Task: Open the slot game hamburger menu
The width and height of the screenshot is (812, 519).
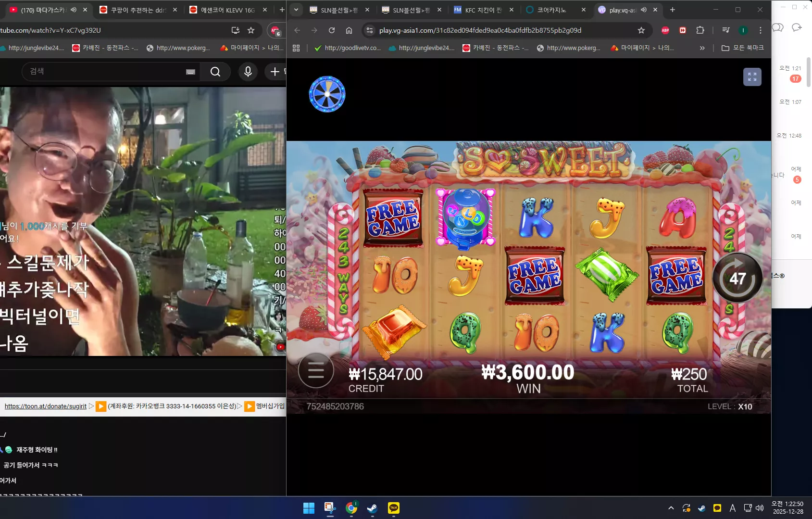Action: pos(316,371)
